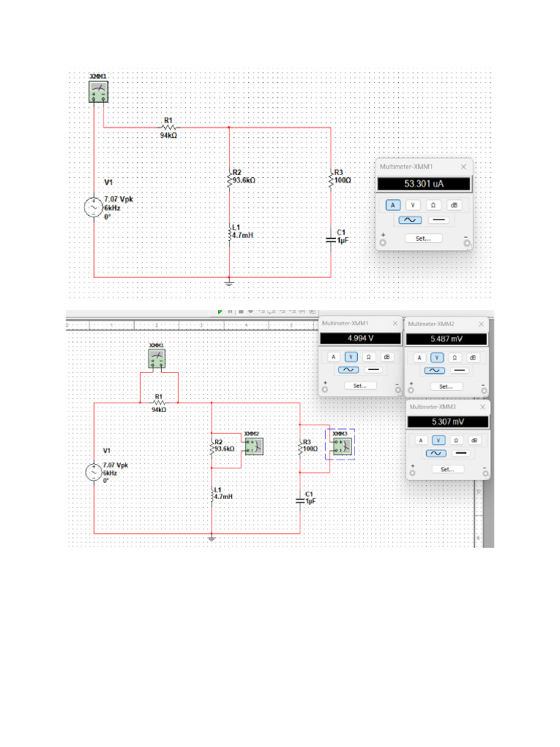This screenshot has height=747, width=560.
Task: Select AC sine mode on Multimeter-XMM2
Action: click(x=435, y=371)
